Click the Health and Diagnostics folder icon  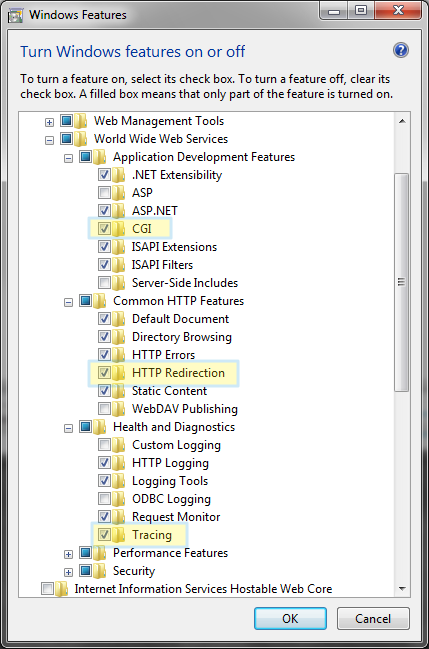[99, 427]
